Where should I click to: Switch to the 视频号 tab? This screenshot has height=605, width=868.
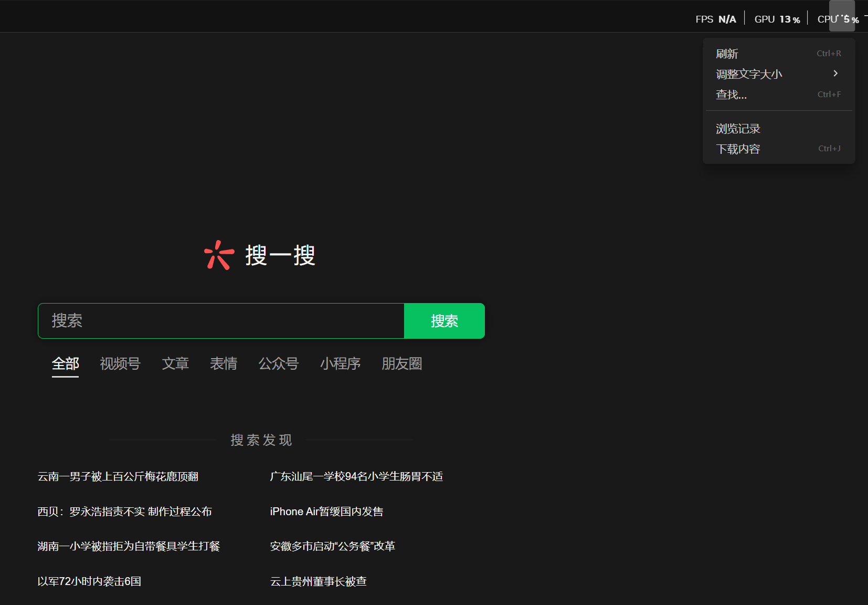coord(120,363)
